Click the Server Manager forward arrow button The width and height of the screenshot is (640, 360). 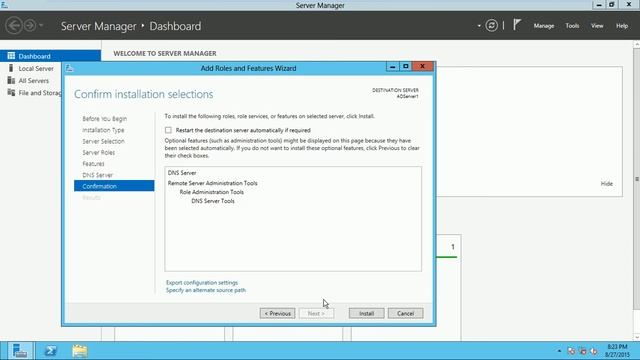click(x=30, y=25)
